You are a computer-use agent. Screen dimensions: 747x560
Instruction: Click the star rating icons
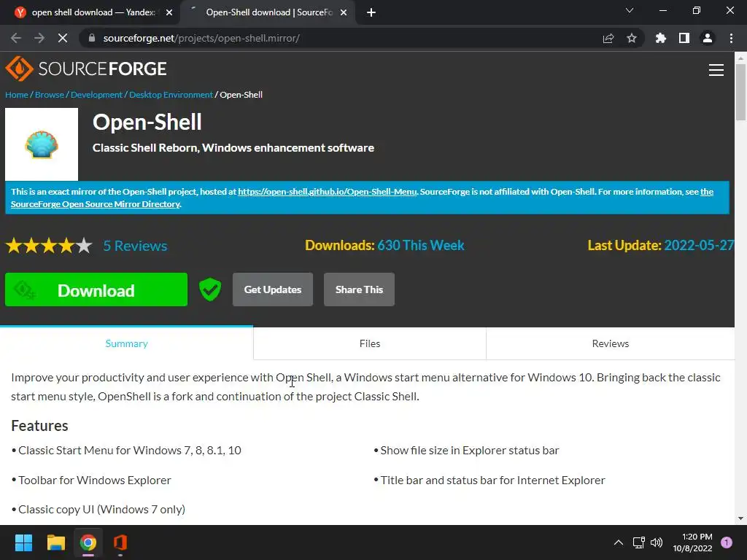click(49, 246)
